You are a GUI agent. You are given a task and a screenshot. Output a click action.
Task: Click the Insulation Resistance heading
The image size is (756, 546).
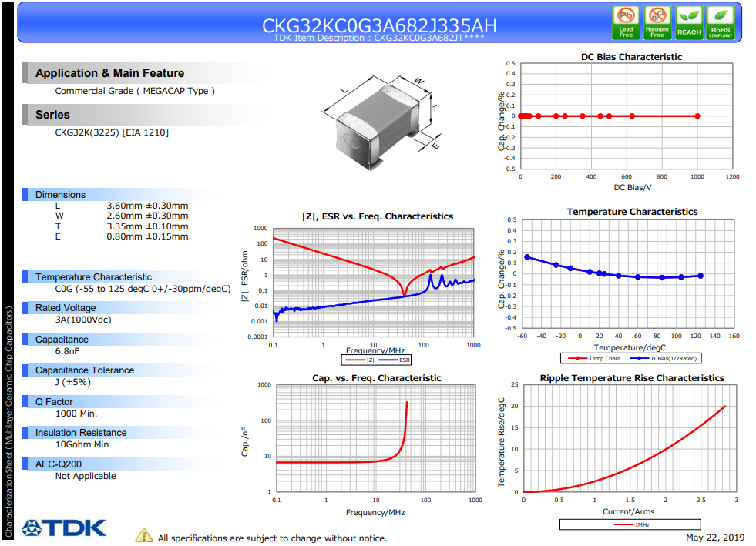81,433
